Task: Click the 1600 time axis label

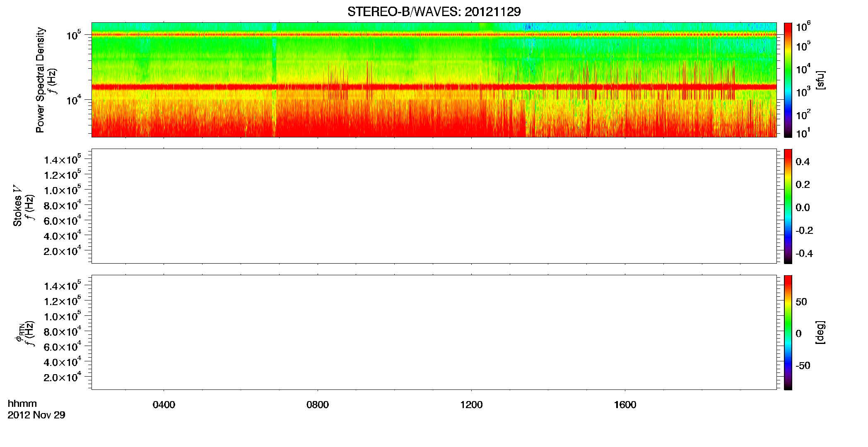Action: 625,405
